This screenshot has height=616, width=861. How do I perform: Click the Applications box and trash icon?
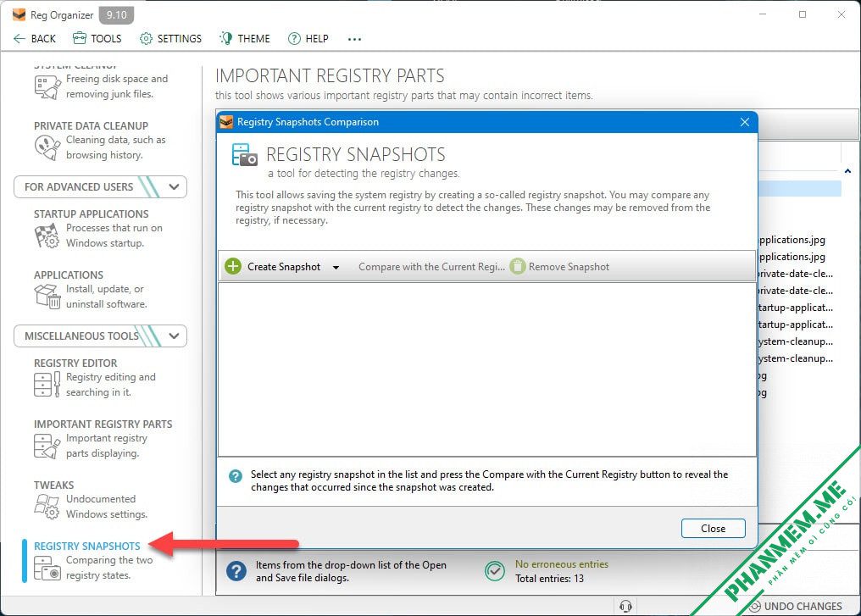[47, 297]
